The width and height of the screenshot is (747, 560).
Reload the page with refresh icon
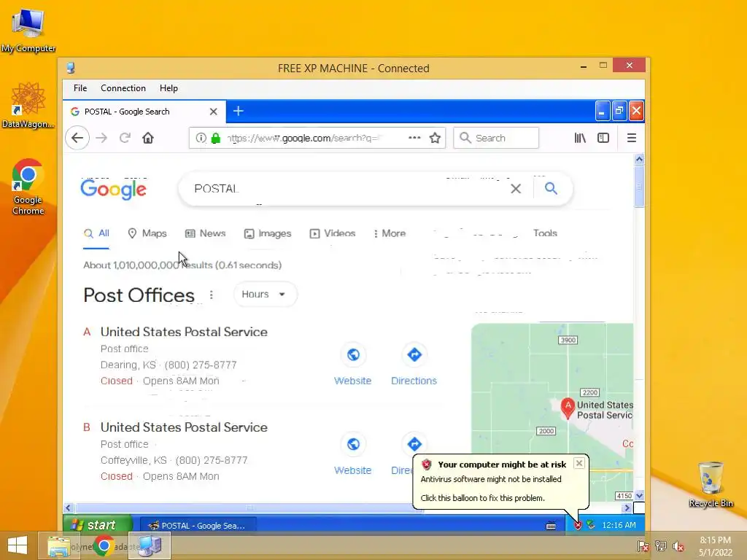125,138
